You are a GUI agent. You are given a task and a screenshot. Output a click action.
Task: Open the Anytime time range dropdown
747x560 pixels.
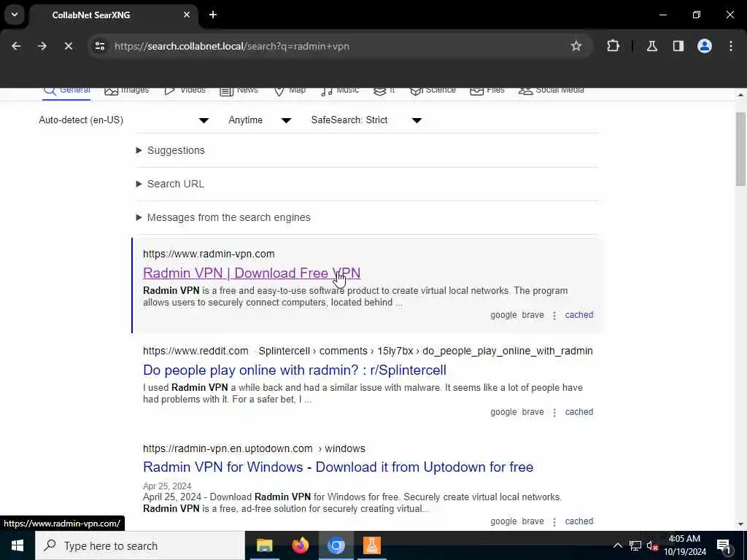click(x=260, y=120)
